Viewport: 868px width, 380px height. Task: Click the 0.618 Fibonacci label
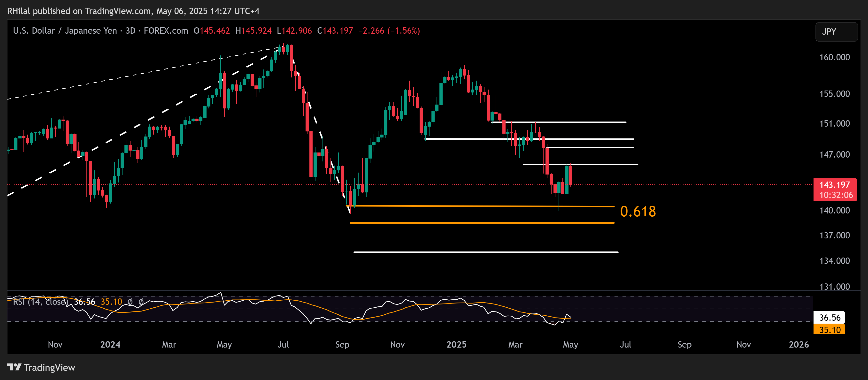638,212
